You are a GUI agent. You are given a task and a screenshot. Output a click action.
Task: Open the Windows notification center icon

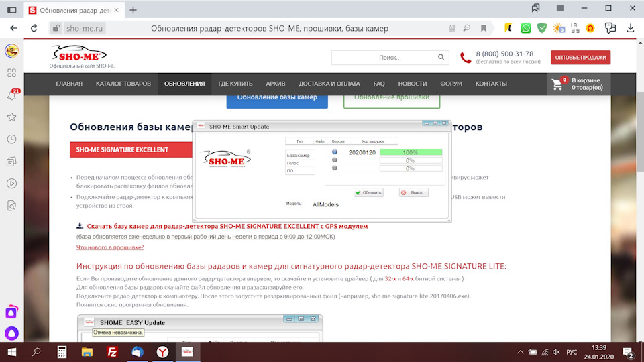[628, 352]
